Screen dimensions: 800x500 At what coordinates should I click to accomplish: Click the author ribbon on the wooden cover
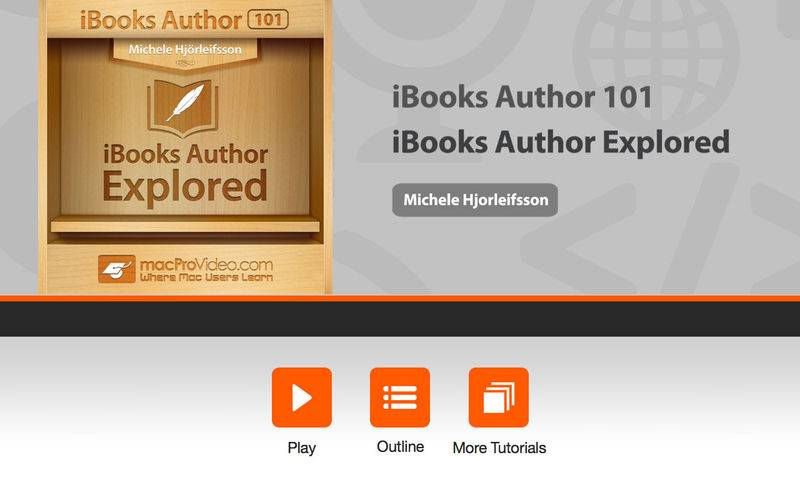185,54
